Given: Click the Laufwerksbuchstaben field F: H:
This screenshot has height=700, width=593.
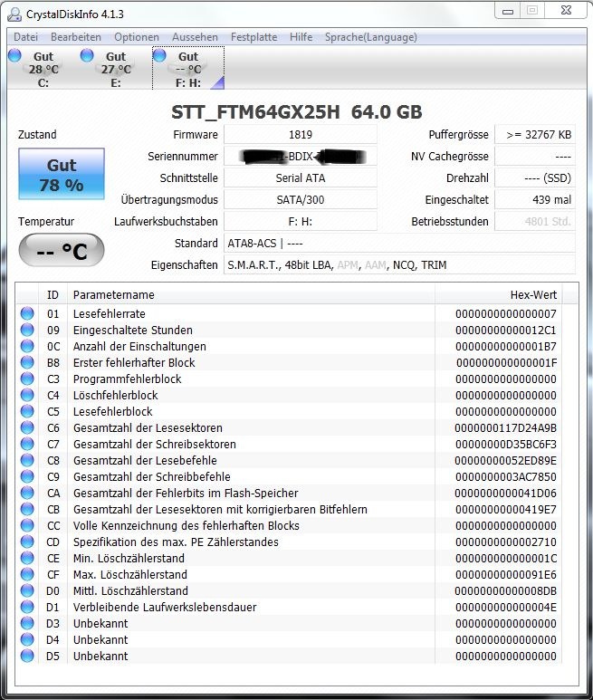Looking at the screenshot, I should pyautogui.click(x=301, y=222).
